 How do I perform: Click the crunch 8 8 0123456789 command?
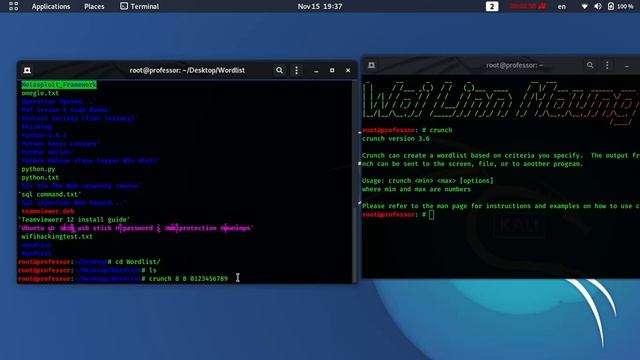pos(188,278)
